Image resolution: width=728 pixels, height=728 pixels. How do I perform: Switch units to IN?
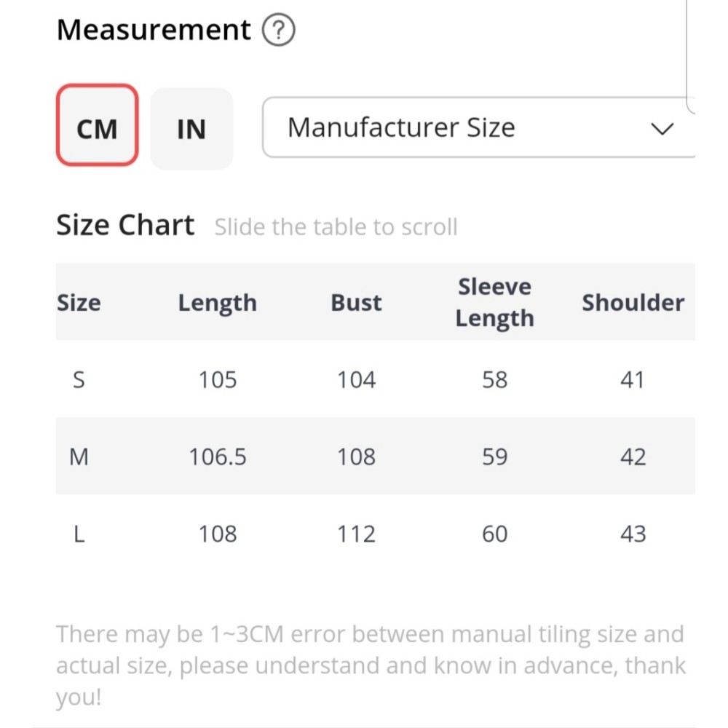coord(191,129)
